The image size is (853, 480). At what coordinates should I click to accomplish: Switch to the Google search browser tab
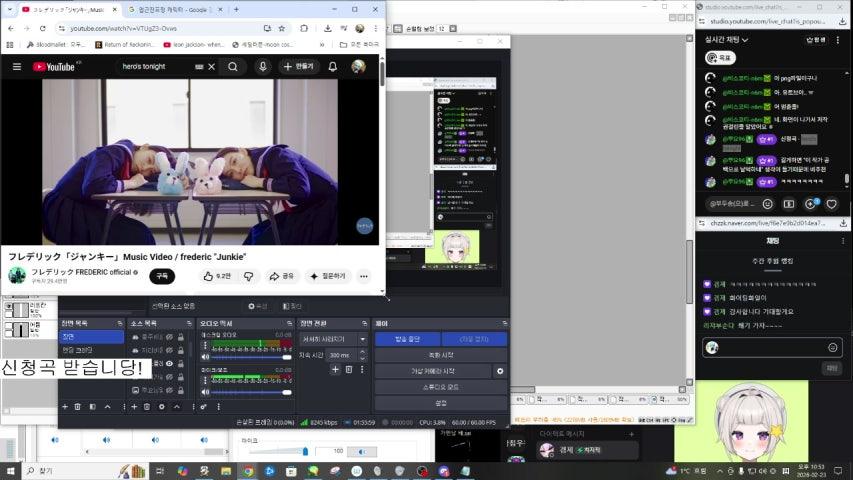coord(170,9)
